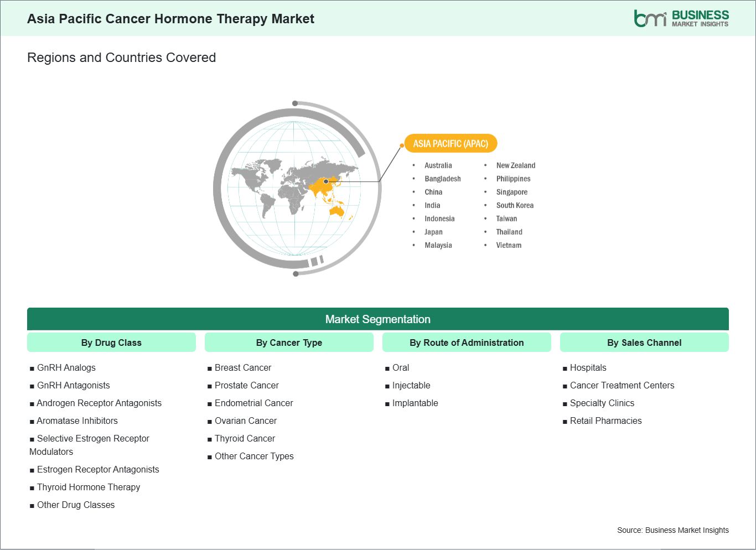The width and height of the screenshot is (756, 550).
Task: Expand the By Sales Channel section
Action: coord(644,343)
